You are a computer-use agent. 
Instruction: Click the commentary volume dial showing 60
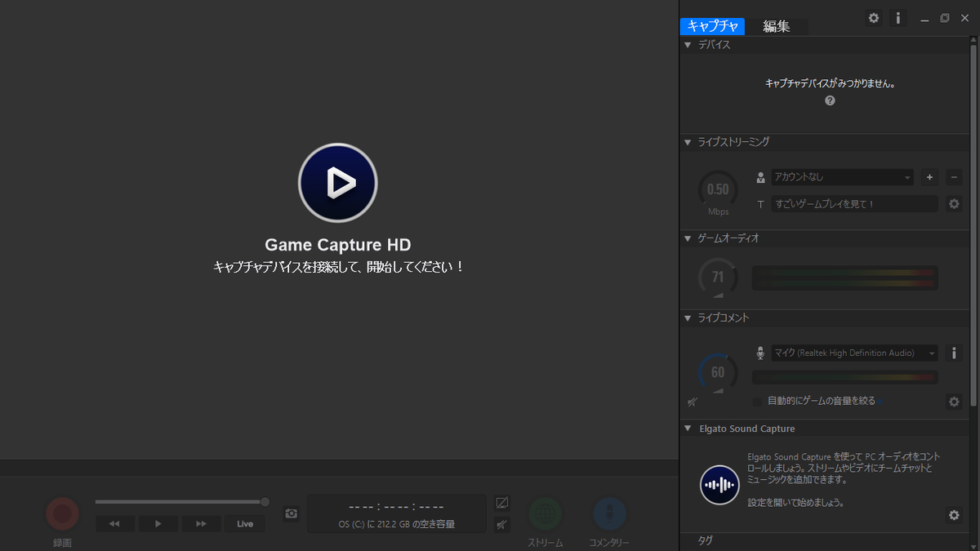pyautogui.click(x=718, y=372)
